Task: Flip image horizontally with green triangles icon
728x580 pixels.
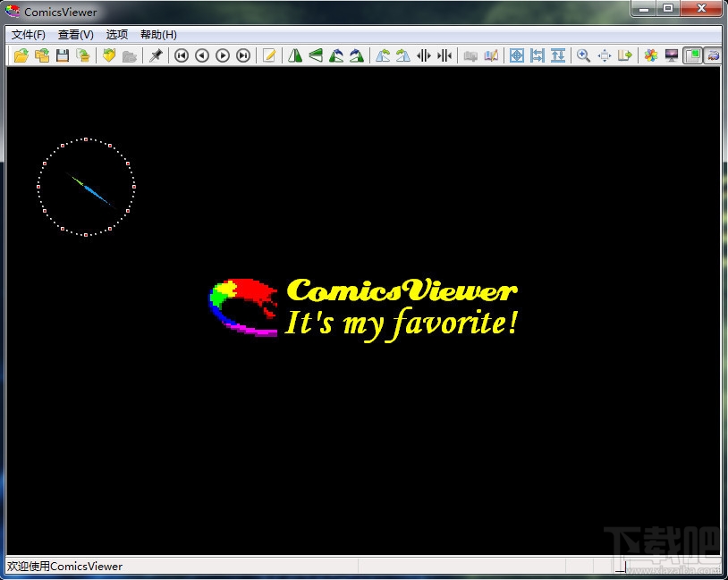Action: 295,55
